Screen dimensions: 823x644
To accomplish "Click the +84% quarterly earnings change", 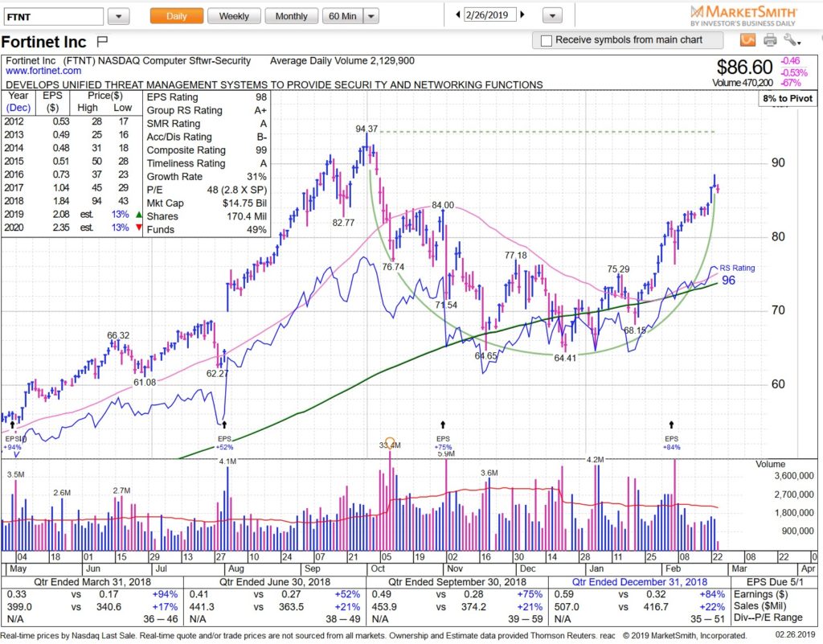I will pos(712,594).
